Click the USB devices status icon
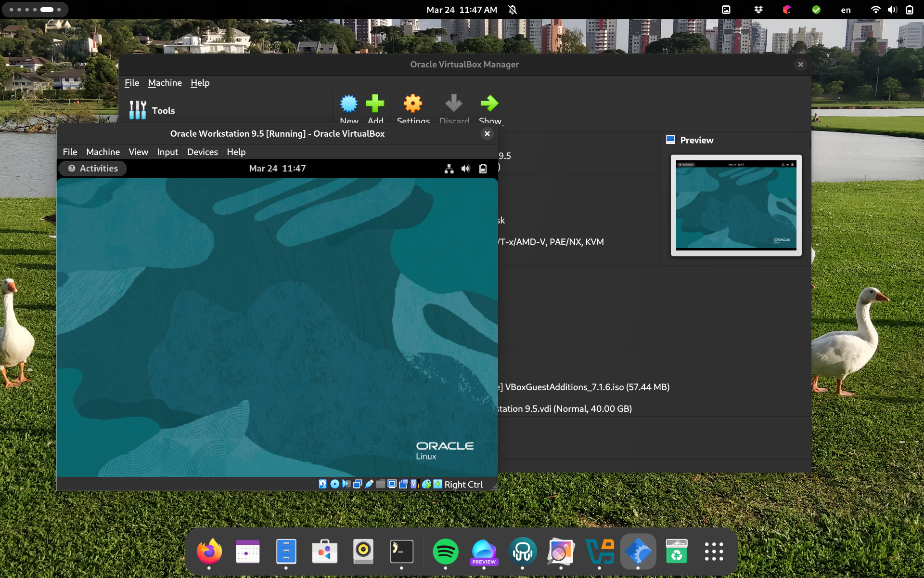 click(x=369, y=484)
